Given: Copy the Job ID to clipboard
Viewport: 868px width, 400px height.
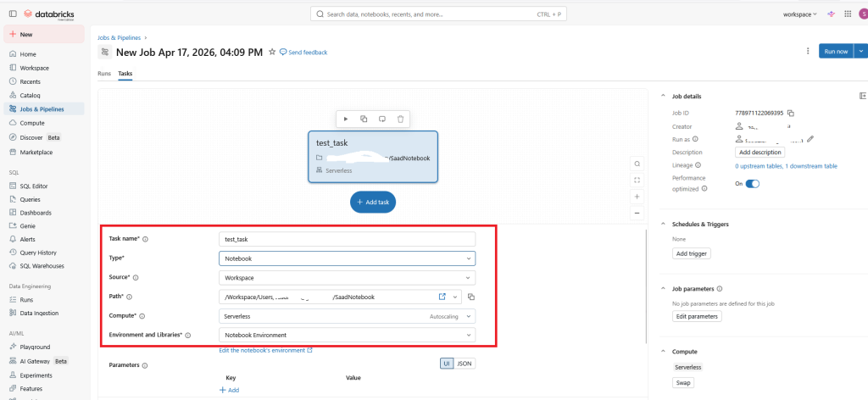Looking at the screenshot, I should [x=790, y=113].
